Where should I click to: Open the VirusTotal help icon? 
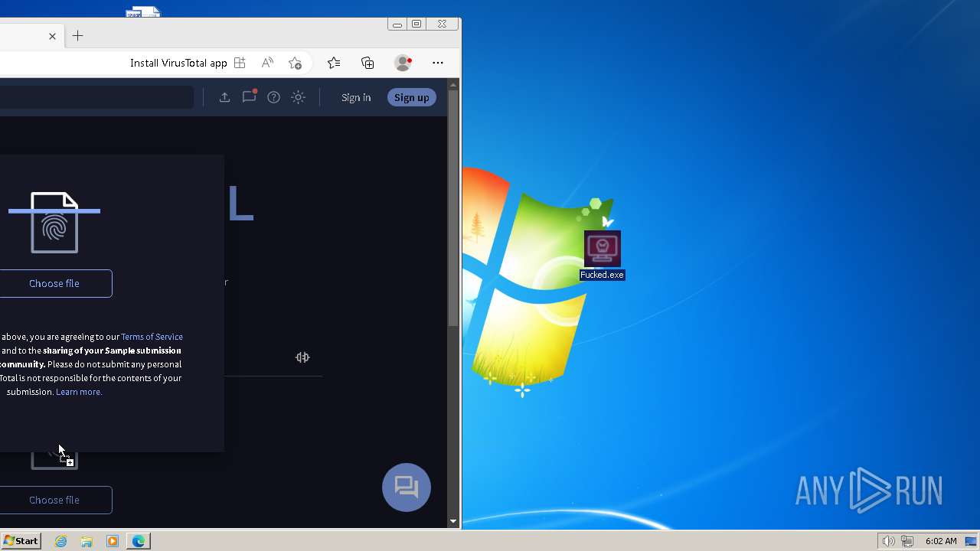pos(273,97)
